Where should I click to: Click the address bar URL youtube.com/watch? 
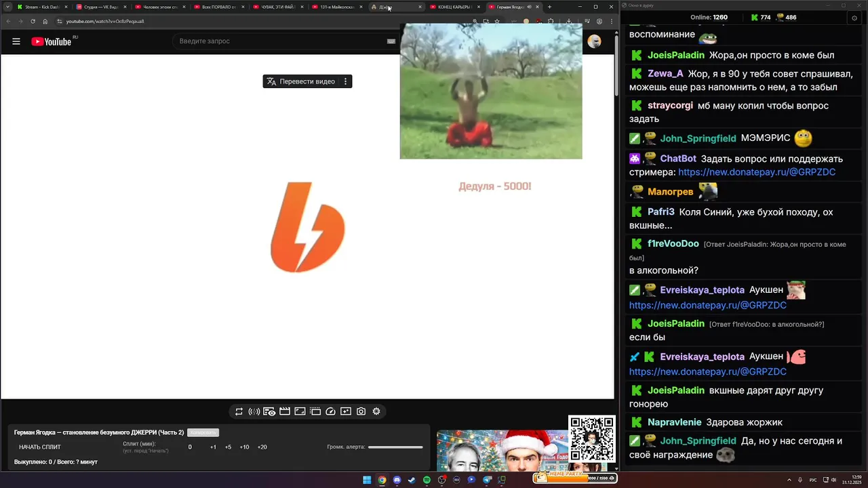105,21
